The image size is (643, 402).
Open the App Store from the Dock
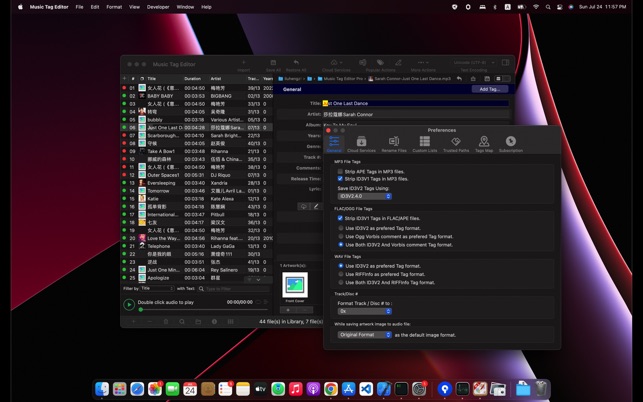point(348,388)
